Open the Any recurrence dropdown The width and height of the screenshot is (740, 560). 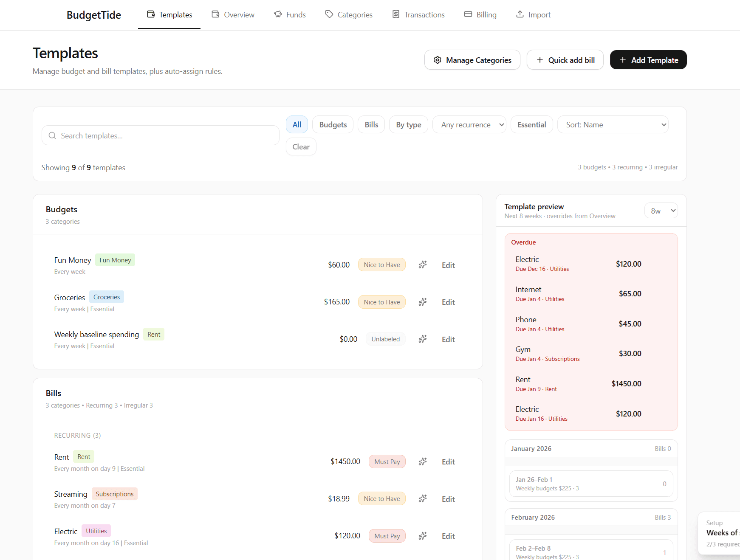(469, 124)
